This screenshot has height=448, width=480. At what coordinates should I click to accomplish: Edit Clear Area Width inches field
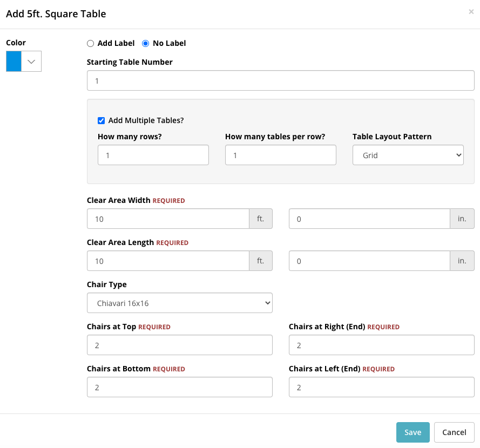point(369,219)
